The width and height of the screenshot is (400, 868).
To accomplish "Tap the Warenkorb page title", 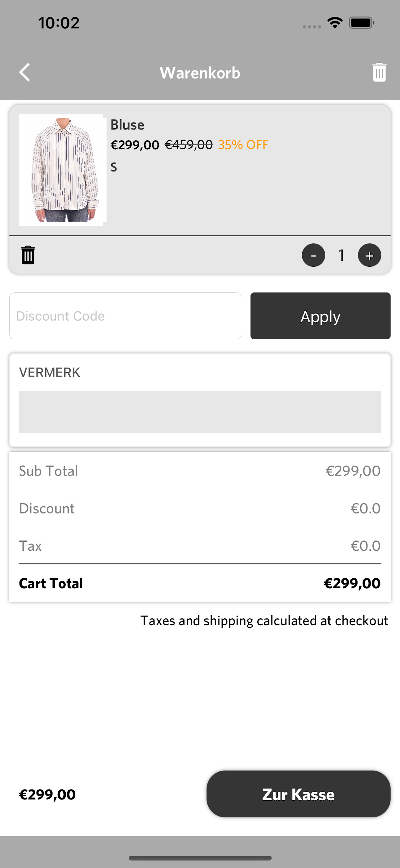I will [x=200, y=73].
